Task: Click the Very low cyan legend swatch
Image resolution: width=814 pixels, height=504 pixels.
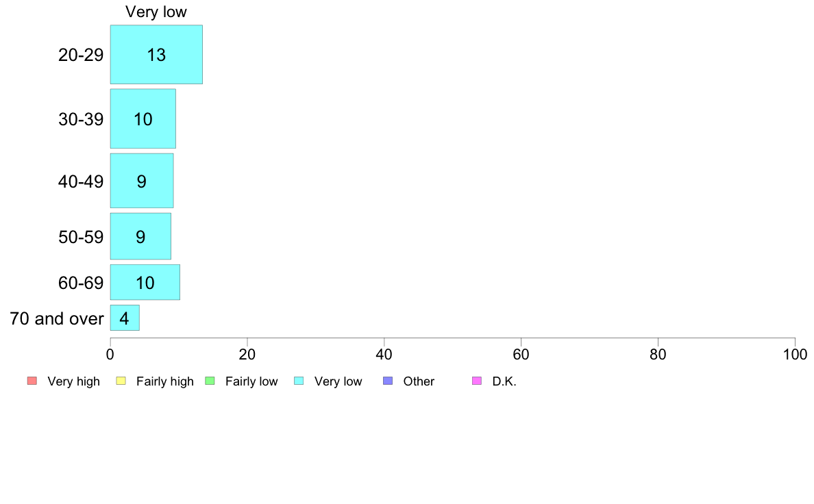Action: point(299,381)
